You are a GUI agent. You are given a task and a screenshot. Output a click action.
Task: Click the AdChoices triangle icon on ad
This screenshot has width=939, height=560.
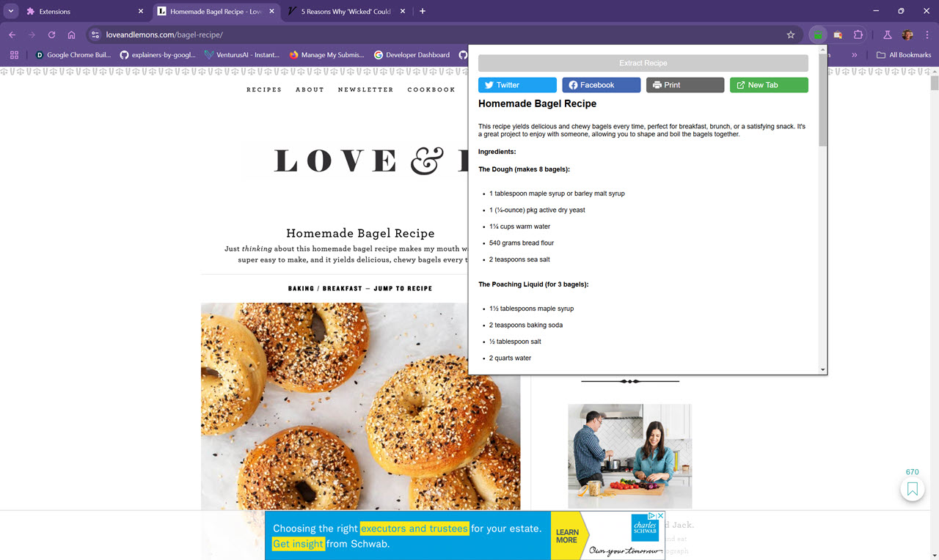coord(651,516)
